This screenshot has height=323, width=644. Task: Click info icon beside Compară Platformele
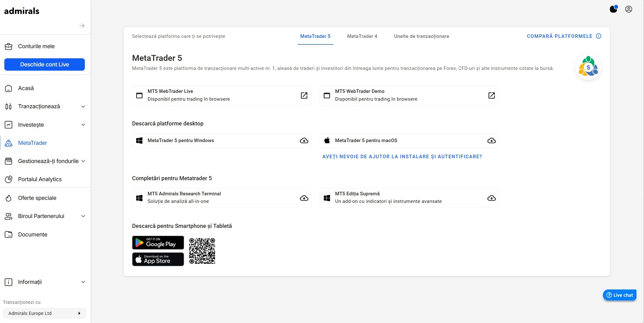tap(599, 36)
